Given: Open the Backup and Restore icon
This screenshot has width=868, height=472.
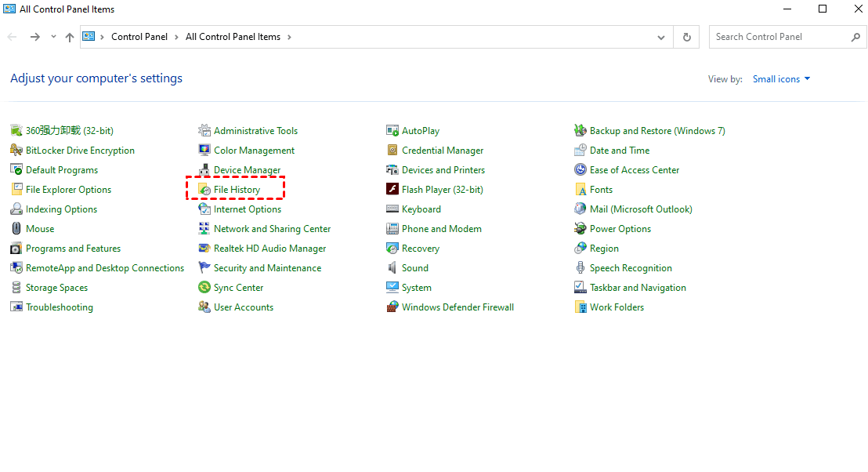Looking at the screenshot, I should point(580,131).
